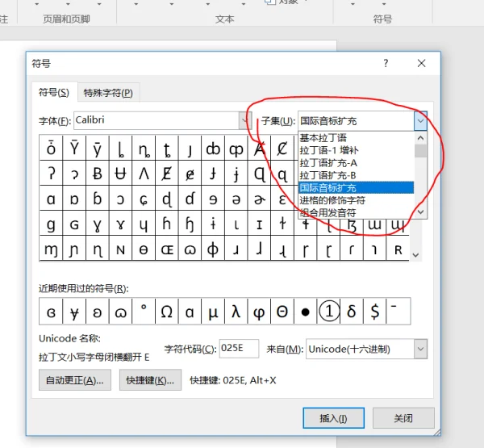Click the subset list scroll-down arrow
This screenshot has width=484, height=448.
click(420, 212)
